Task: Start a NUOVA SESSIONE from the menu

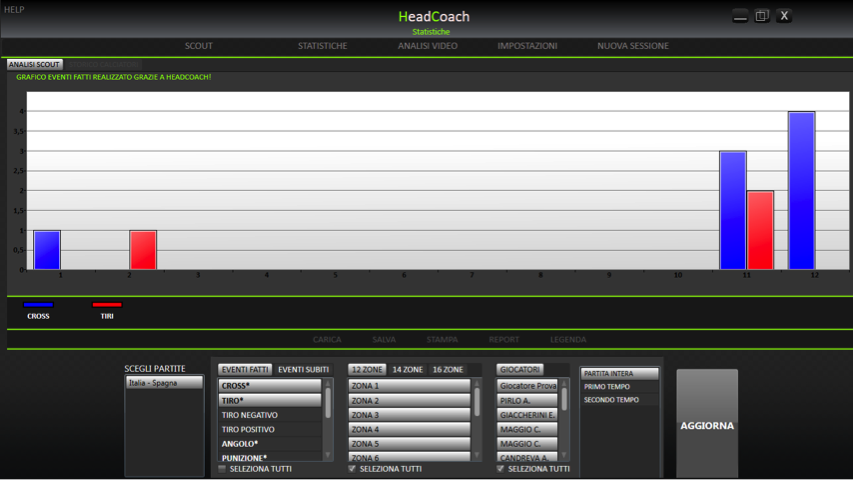Action: (633, 46)
